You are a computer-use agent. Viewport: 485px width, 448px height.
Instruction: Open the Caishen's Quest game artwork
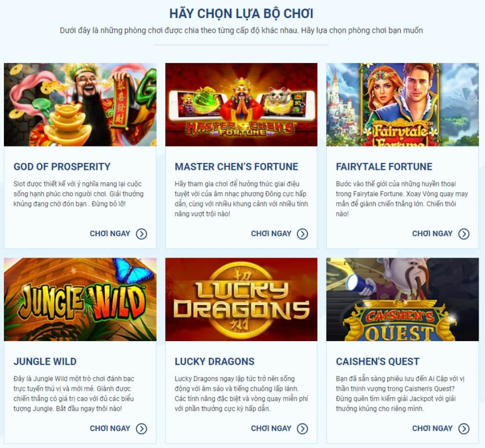(403, 299)
